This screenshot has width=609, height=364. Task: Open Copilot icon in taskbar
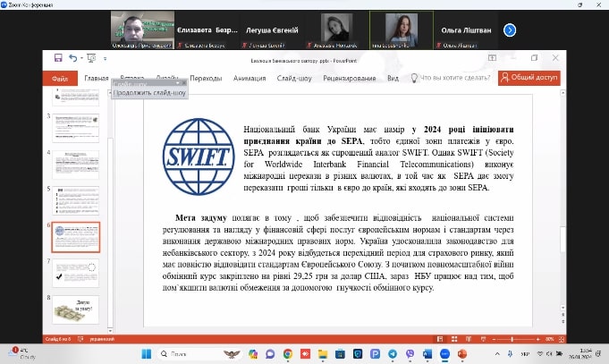[x=253, y=354]
